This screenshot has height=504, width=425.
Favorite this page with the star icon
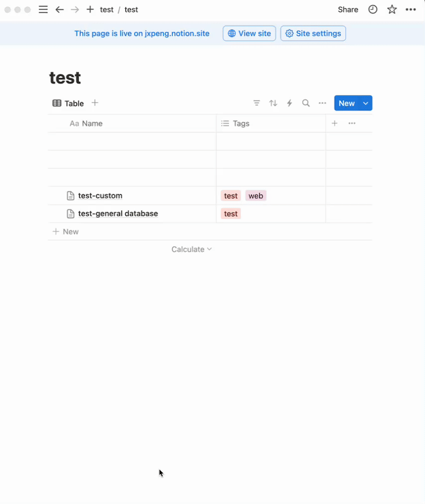(392, 9)
